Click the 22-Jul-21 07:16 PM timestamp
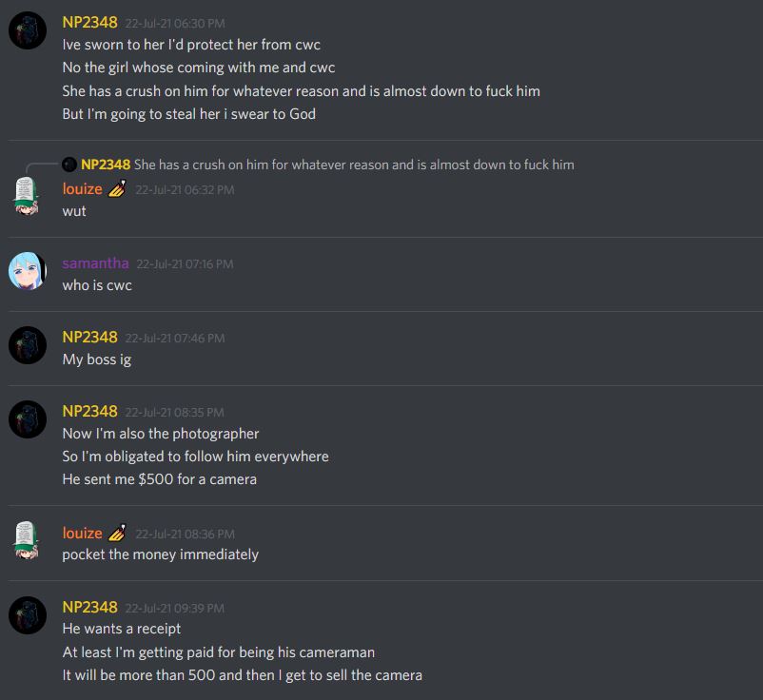Screen dimensions: 763x700 click(x=185, y=264)
